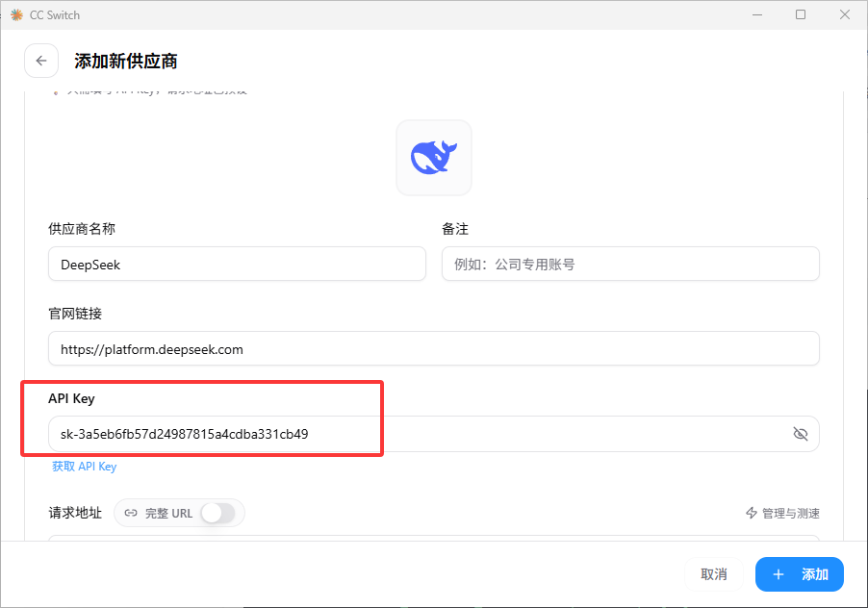Viewport: 868px width, 608px height.
Task: Click the 添加 button
Action: 800,574
